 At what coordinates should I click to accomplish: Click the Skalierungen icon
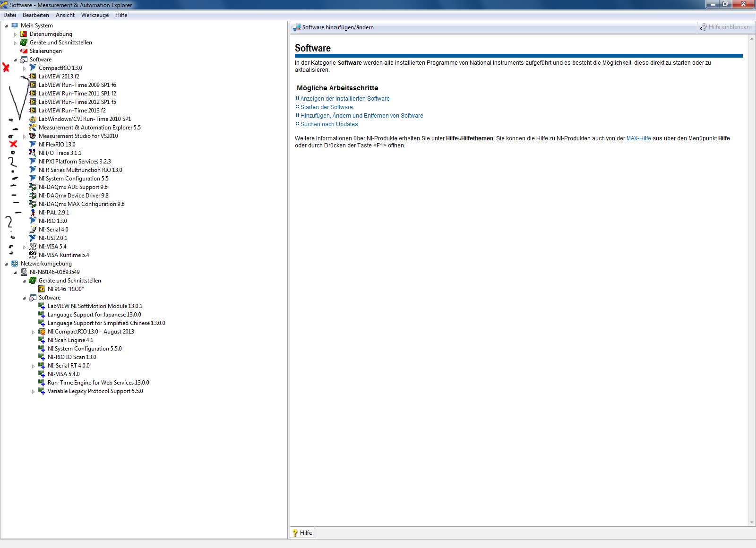point(24,51)
